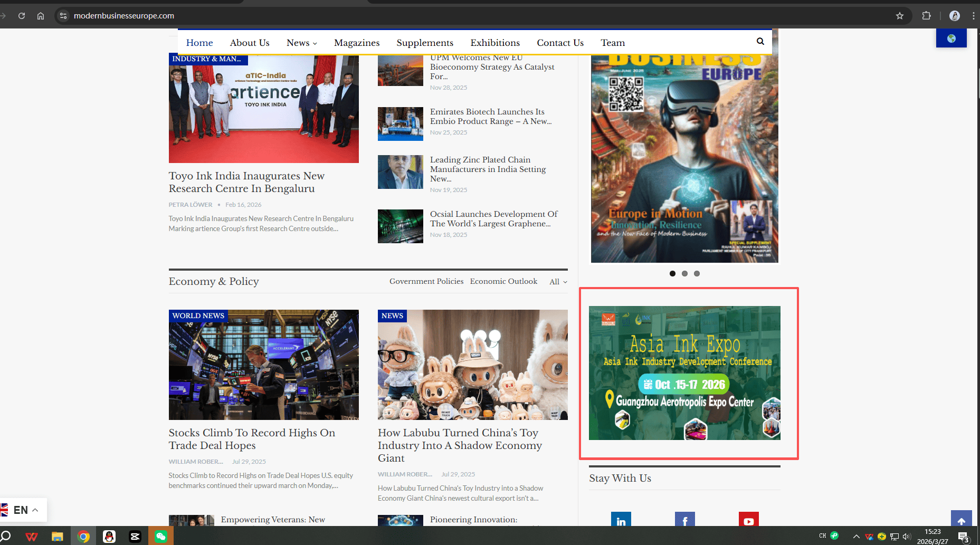Select the first carousel dot under magazine

pyautogui.click(x=672, y=273)
